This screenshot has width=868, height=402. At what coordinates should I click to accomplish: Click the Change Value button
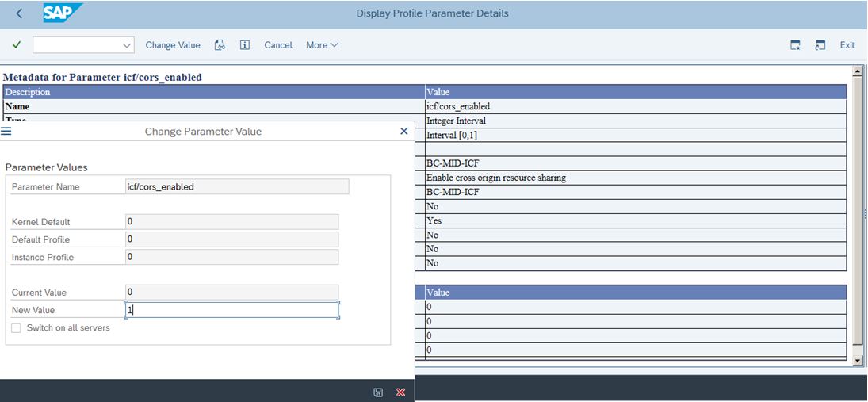(173, 45)
